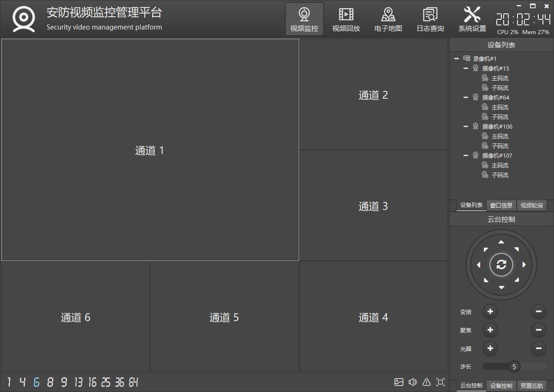Switch to 16-screen layout
Screen dimensions: 554x392
(92, 382)
